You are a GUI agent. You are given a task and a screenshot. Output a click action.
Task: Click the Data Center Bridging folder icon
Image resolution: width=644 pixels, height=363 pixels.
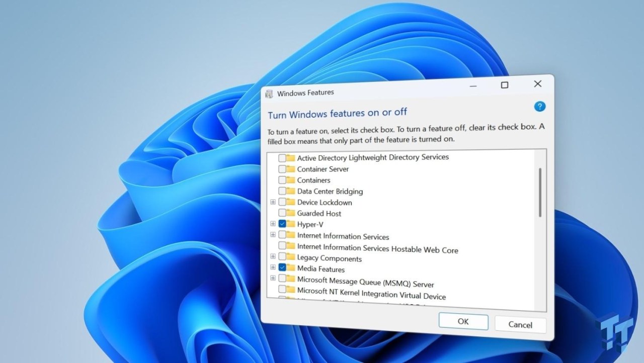pos(291,191)
